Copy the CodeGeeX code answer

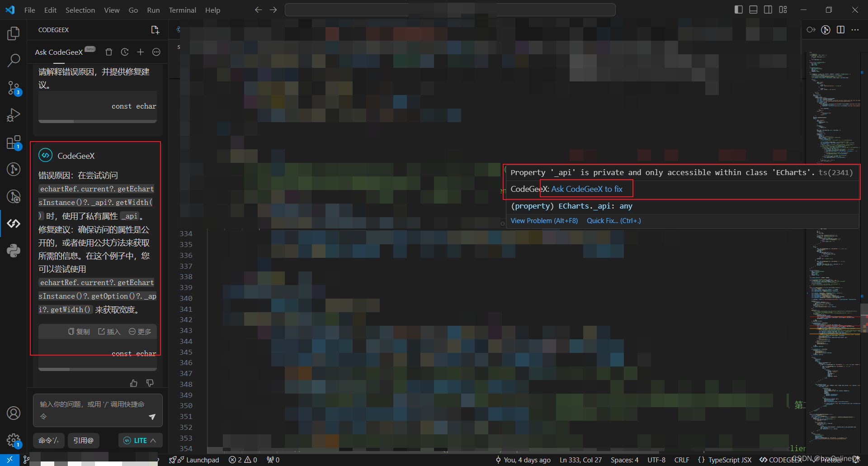point(79,332)
